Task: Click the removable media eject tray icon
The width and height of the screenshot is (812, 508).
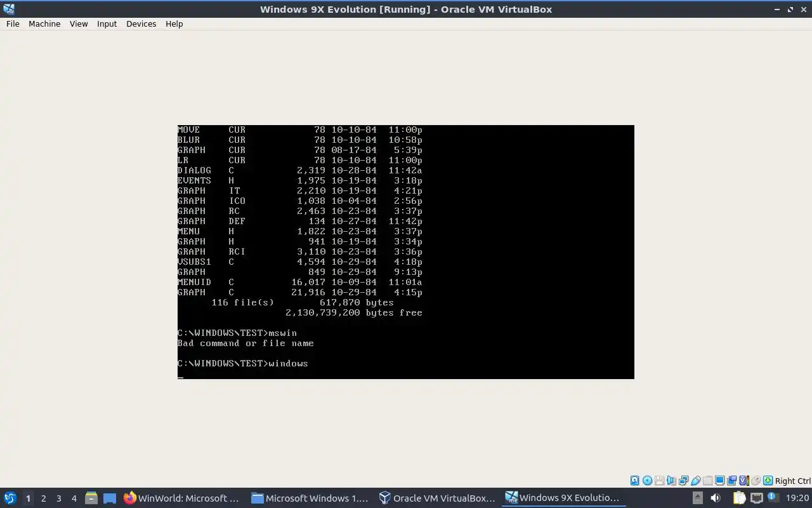Action: (x=698, y=498)
